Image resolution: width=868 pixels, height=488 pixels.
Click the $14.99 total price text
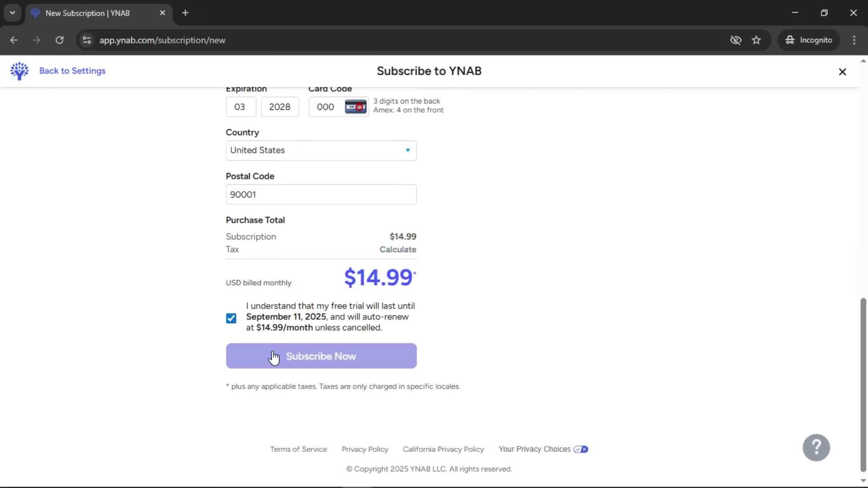click(380, 277)
